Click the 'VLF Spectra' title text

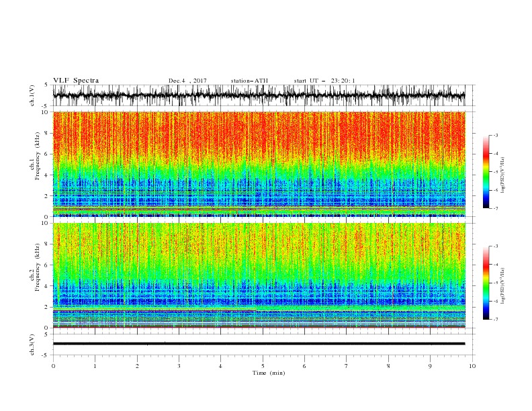(x=76, y=81)
